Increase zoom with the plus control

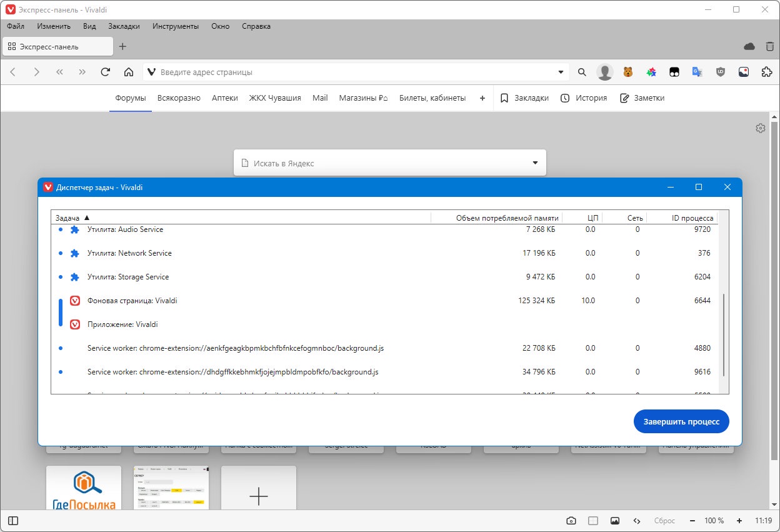click(x=739, y=521)
